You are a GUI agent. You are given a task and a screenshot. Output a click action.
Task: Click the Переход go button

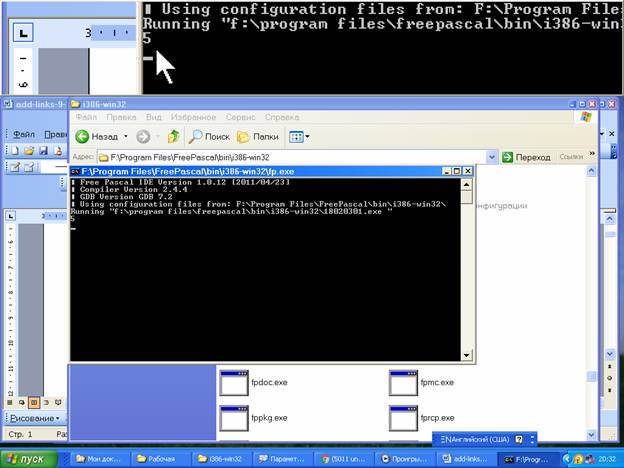tap(526, 157)
